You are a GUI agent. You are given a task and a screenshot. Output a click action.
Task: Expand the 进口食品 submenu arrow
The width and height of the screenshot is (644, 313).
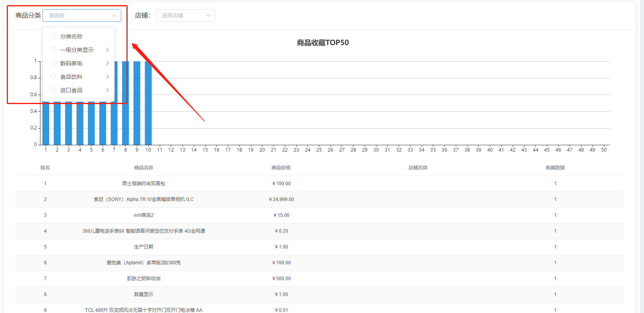pyautogui.click(x=107, y=90)
